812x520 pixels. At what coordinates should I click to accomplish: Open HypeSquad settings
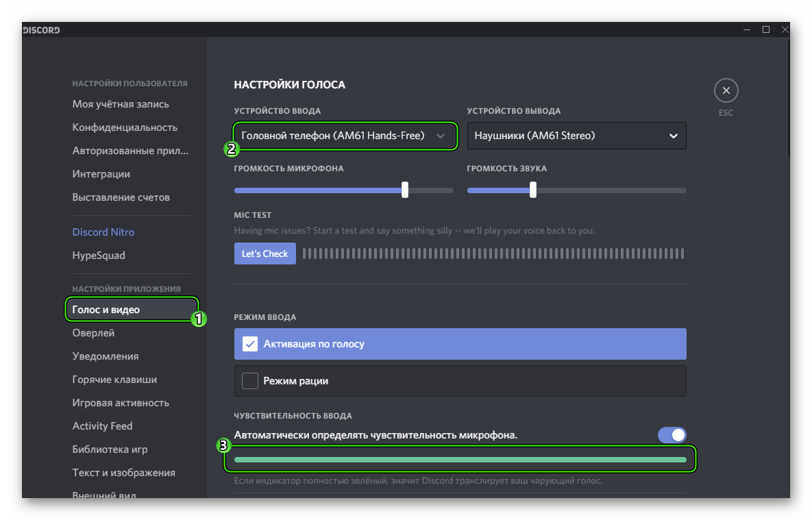(x=99, y=256)
